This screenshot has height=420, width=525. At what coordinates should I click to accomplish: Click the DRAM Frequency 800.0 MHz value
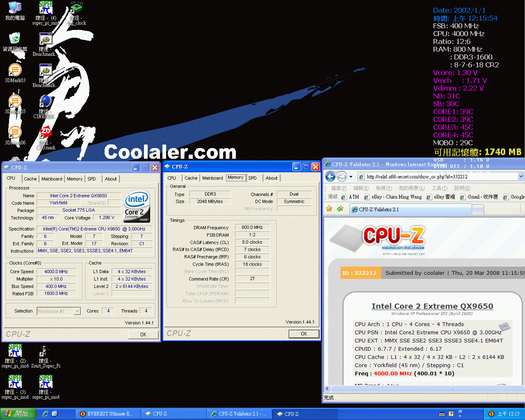tap(252, 227)
